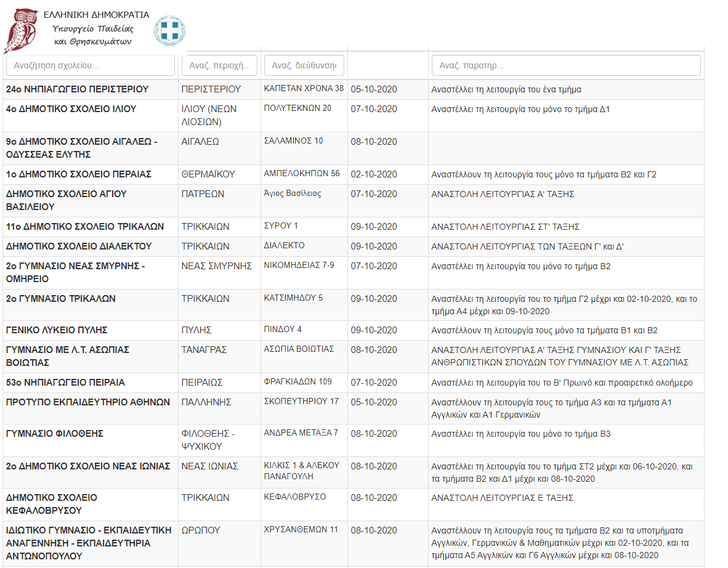Screen dimensions: 728x568
Task: Click address ΝΙΚΟΜΗΔΕΙΑΣ 7-9
Action: tap(299, 265)
